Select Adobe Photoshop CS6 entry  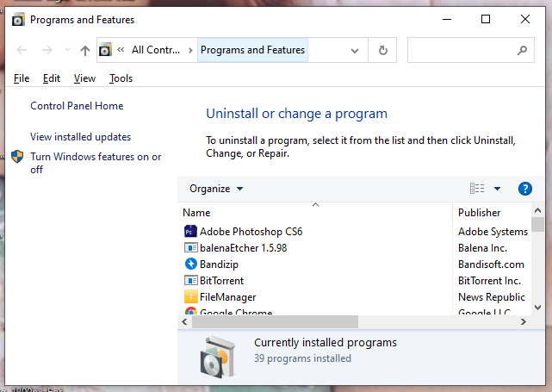(251, 232)
